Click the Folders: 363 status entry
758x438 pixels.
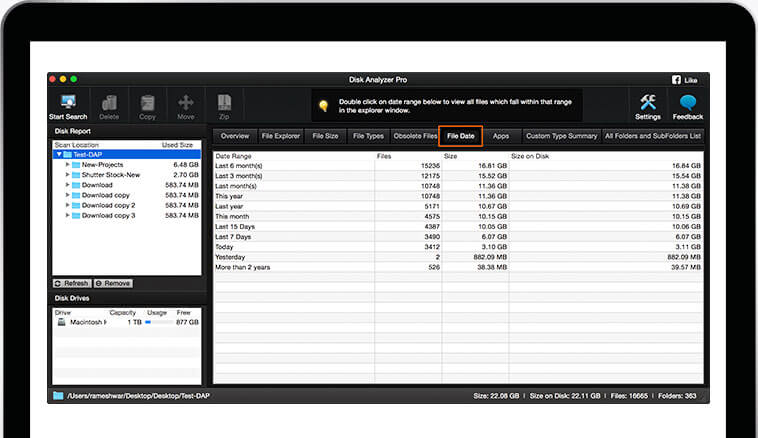point(677,396)
